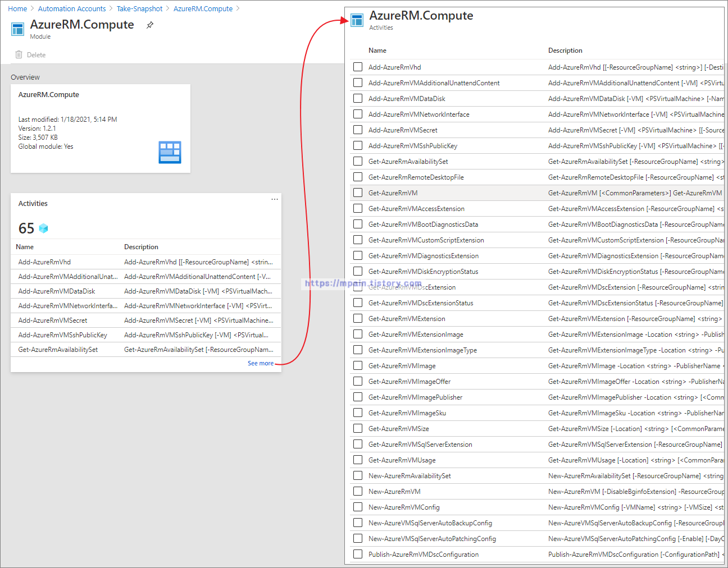Click the blue cube icon next to 65

click(x=43, y=228)
